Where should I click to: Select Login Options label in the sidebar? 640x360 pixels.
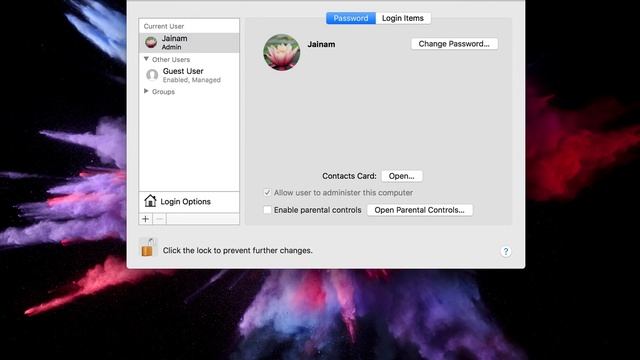(185, 202)
